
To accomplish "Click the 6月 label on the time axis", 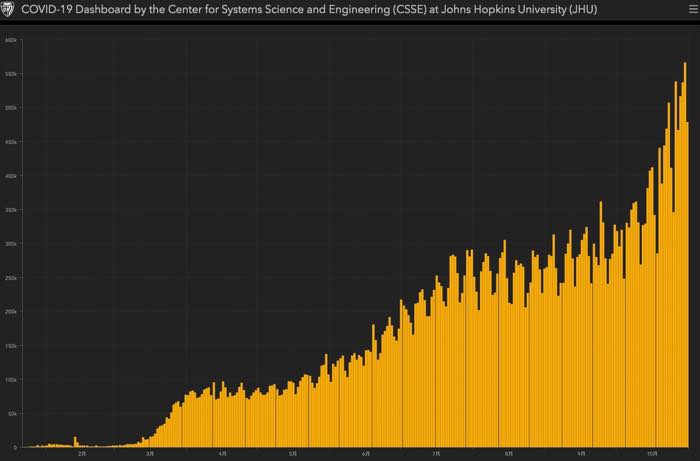I will coord(365,453).
